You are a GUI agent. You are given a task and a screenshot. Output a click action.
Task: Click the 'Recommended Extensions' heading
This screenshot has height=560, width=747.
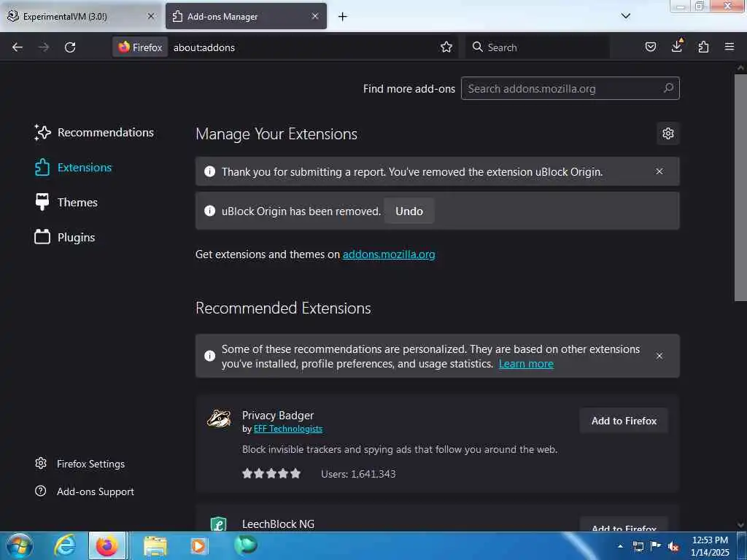pos(283,308)
